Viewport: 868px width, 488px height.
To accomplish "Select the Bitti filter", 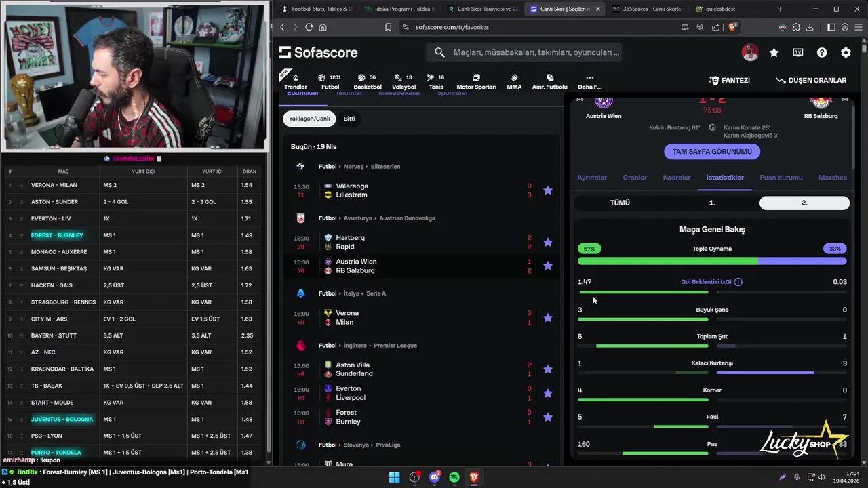I will [x=349, y=119].
